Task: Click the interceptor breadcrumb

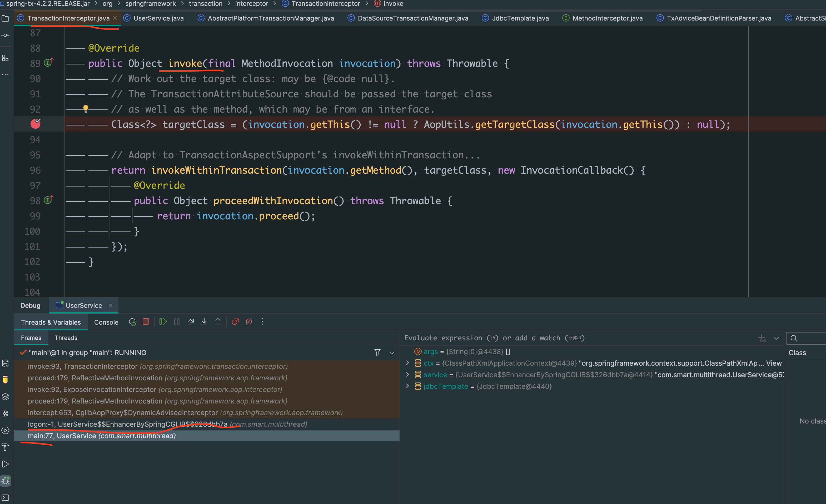Action: [x=252, y=4]
